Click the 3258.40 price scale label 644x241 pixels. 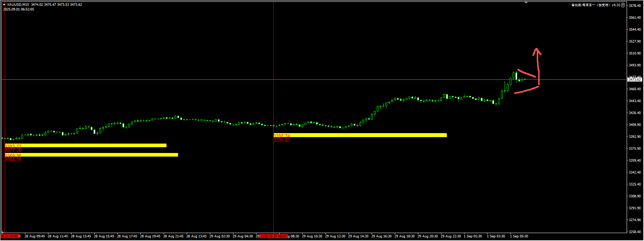pyautogui.click(x=635, y=232)
